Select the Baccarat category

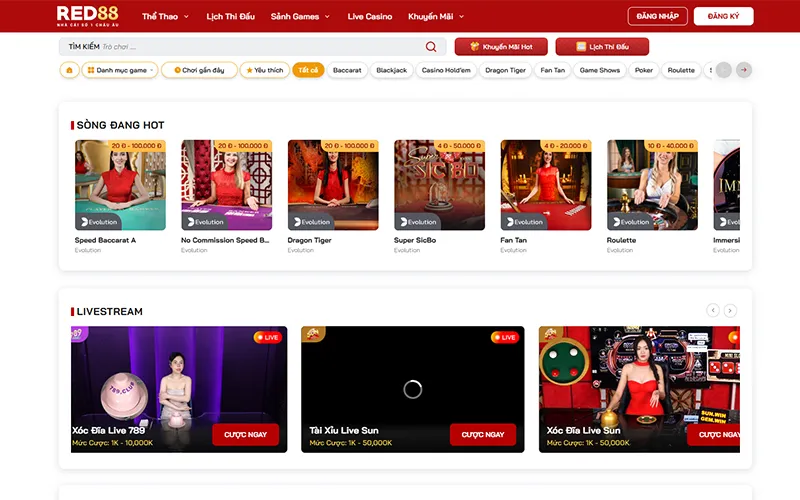pos(347,70)
